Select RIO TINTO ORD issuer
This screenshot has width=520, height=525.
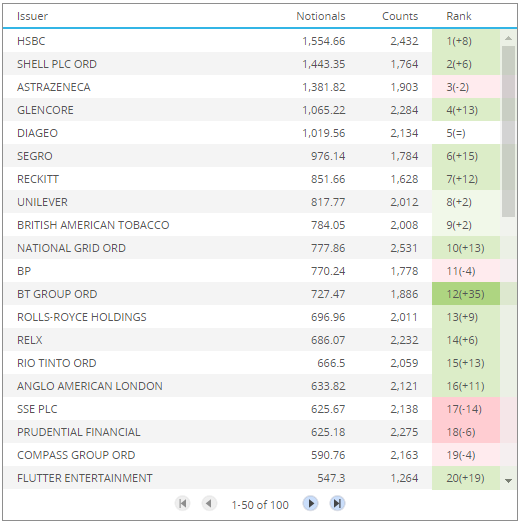[57, 363]
